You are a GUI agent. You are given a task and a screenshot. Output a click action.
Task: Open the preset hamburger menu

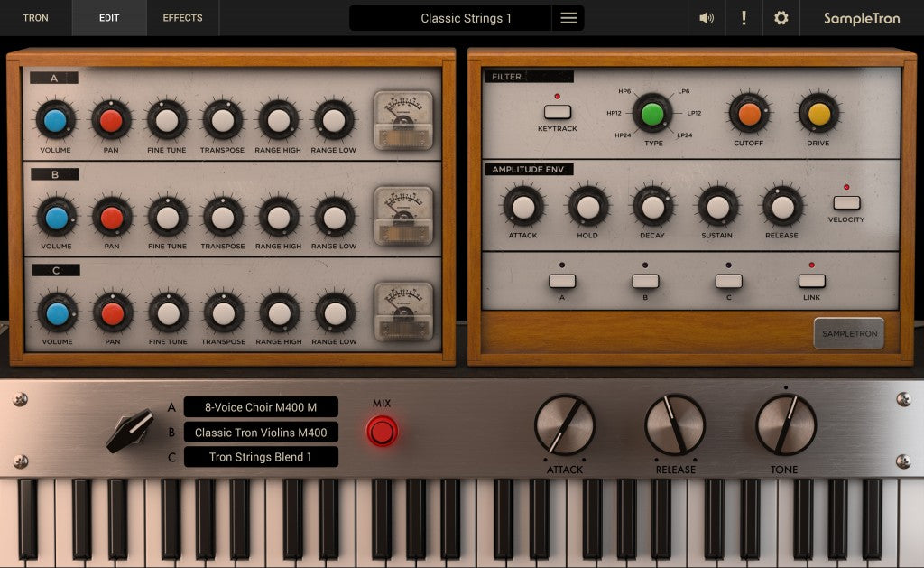568,18
